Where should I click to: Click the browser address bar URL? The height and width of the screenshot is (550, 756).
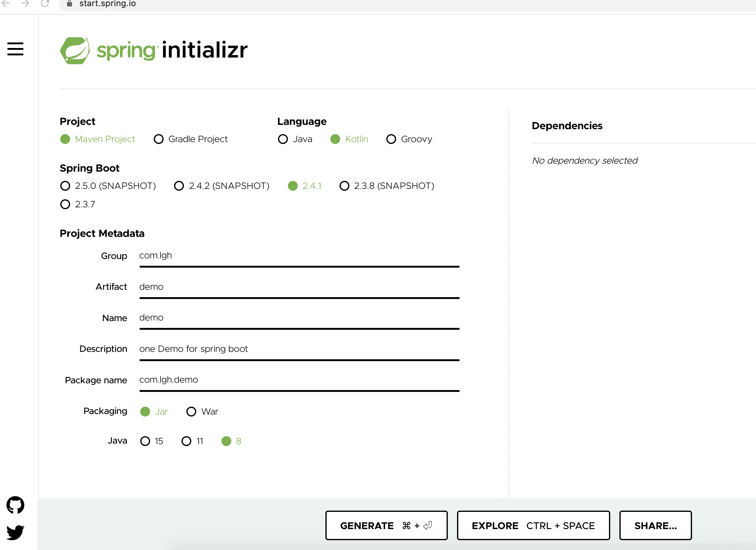(107, 4)
